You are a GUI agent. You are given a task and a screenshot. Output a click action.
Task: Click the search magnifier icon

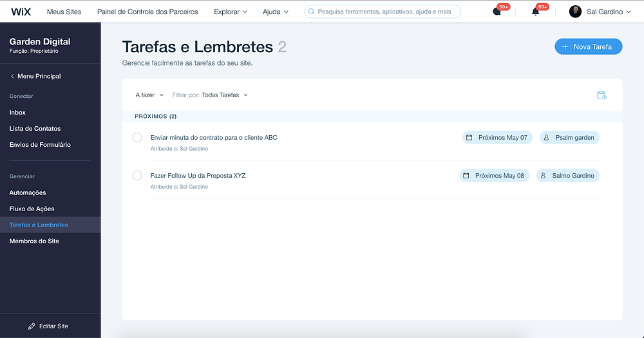point(311,12)
